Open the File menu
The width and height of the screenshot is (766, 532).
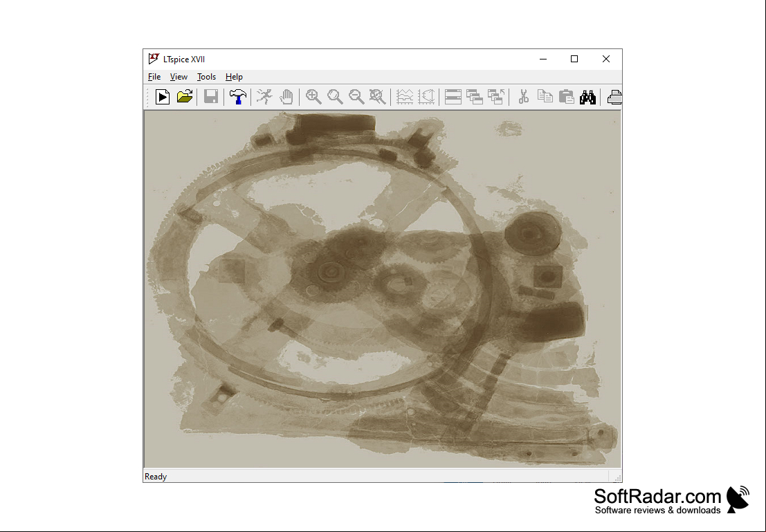pos(154,77)
